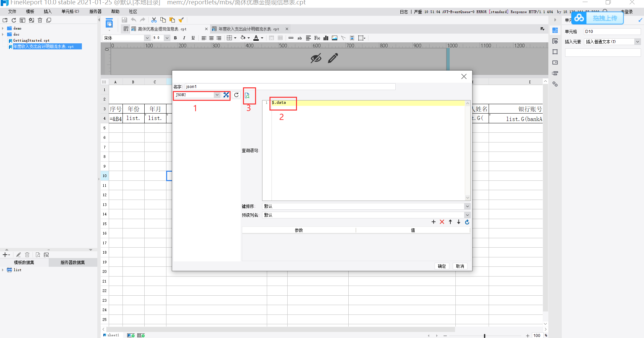Switch to 服务器数据集 tab
Image resolution: width=644 pixels, height=338 pixels.
pyautogui.click(x=73, y=262)
